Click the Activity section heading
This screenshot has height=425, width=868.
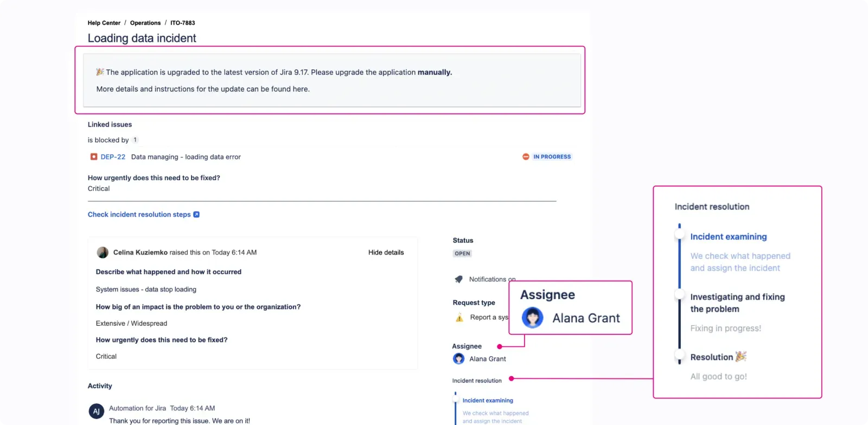tap(100, 386)
